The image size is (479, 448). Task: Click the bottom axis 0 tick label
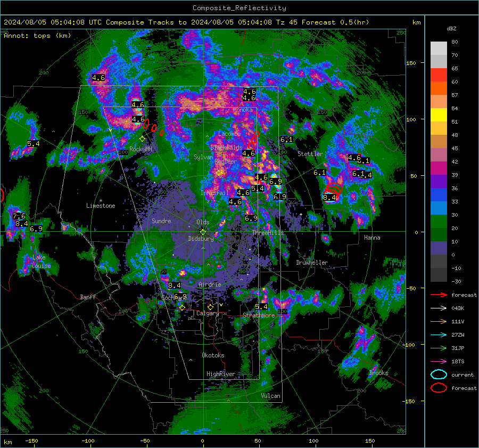(203, 441)
